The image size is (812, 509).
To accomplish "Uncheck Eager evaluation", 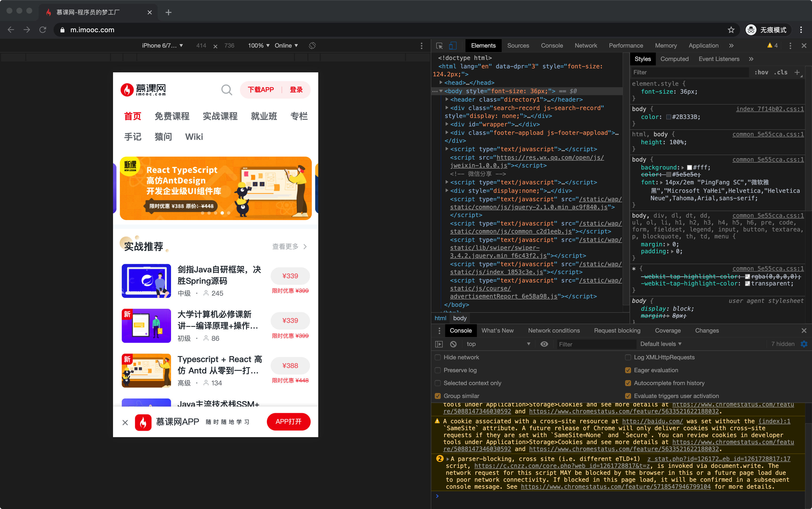I will [x=628, y=370].
